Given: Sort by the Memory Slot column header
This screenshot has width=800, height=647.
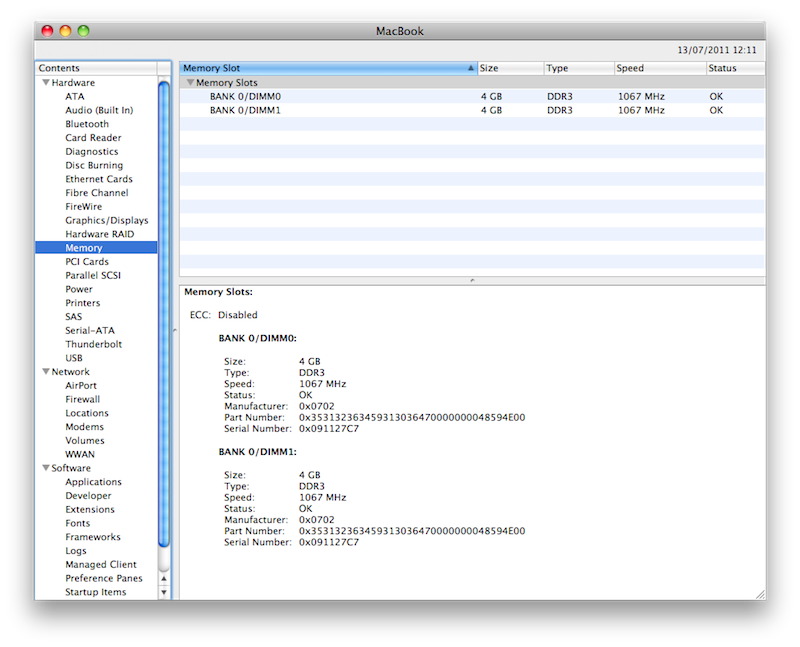Looking at the screenshot, I should [328, 68].
